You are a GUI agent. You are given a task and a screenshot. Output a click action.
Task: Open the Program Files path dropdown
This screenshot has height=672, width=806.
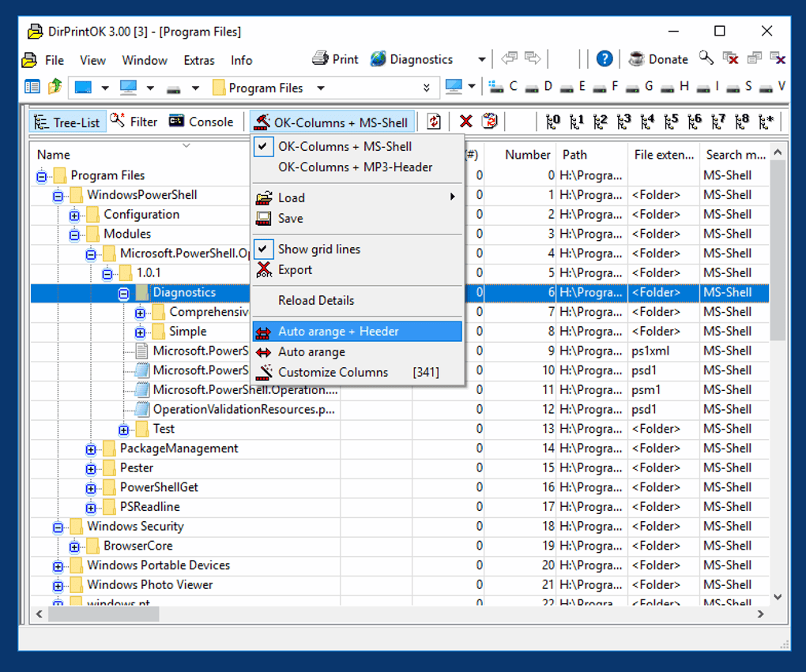(321, 88)
